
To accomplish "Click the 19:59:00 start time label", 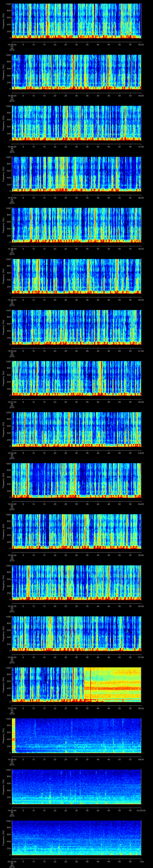I will pos(12,810).
